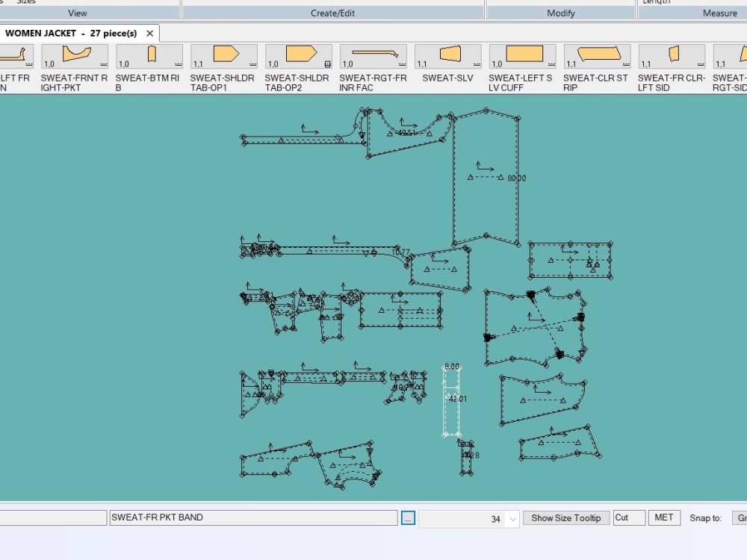Click the browse ellipsis button beside piece name
The height and width of the screenshot is (560, 747).
pos(408,518)
